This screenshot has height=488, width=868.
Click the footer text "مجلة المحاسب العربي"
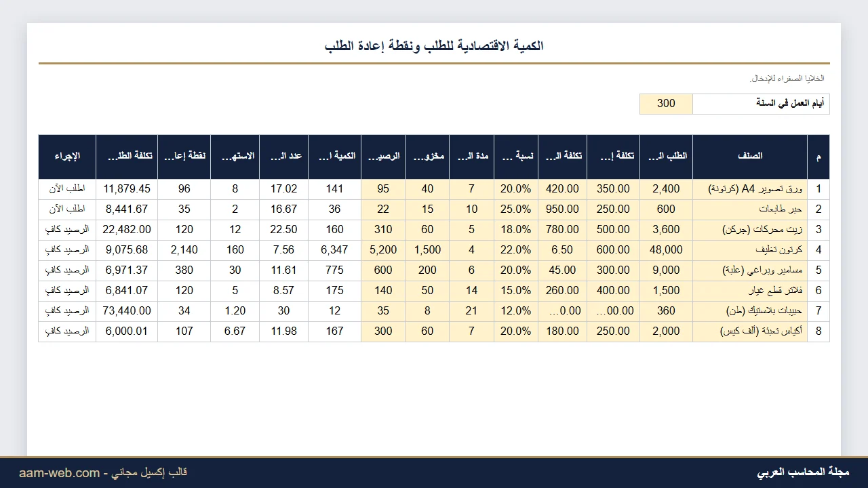803,472
